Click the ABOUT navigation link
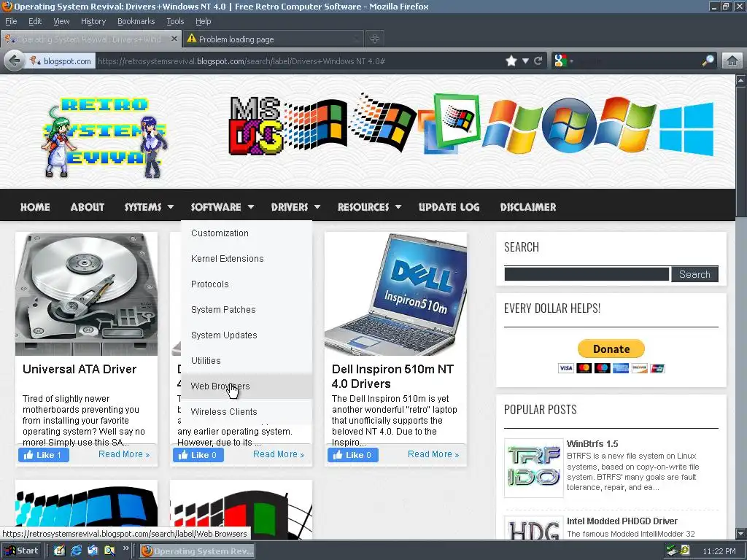 pyautogui.click(x=88, y=207)
